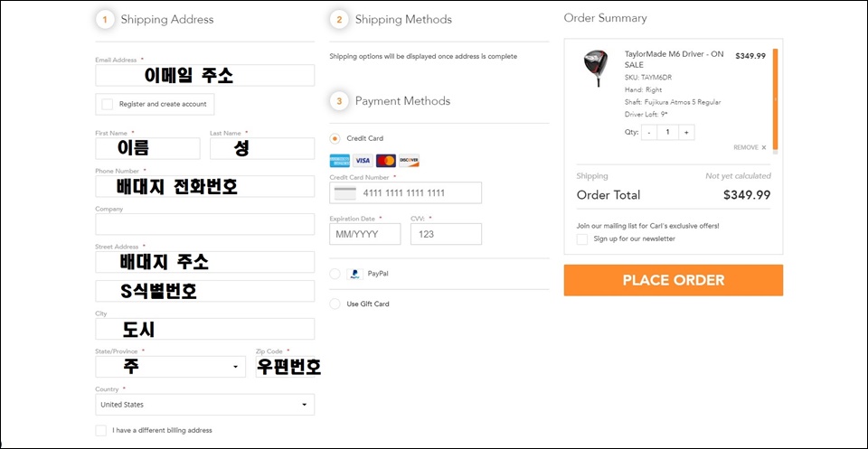The height and width of the screenshot is (449, 868).
Task: Click the American Express card icon
Action: pos(339,161)
